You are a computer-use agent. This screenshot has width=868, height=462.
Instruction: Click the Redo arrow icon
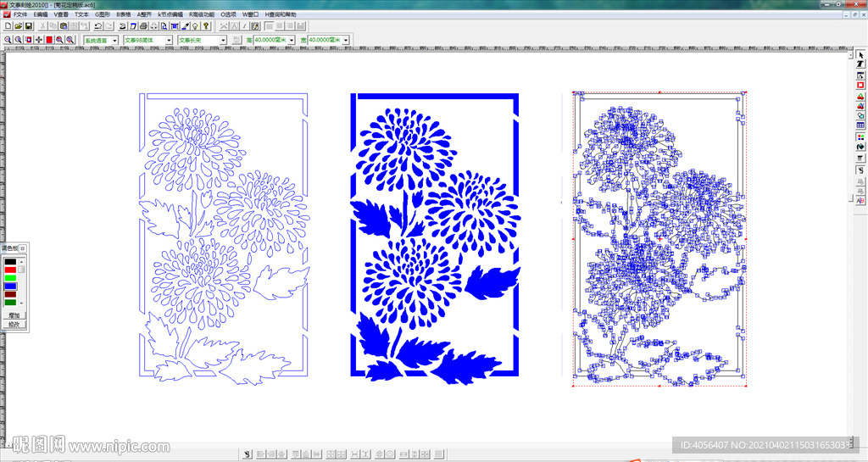(x=108, y=26)
